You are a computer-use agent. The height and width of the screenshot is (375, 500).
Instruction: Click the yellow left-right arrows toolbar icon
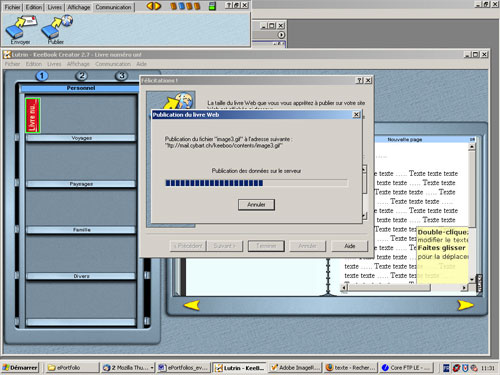coord(154,6)
